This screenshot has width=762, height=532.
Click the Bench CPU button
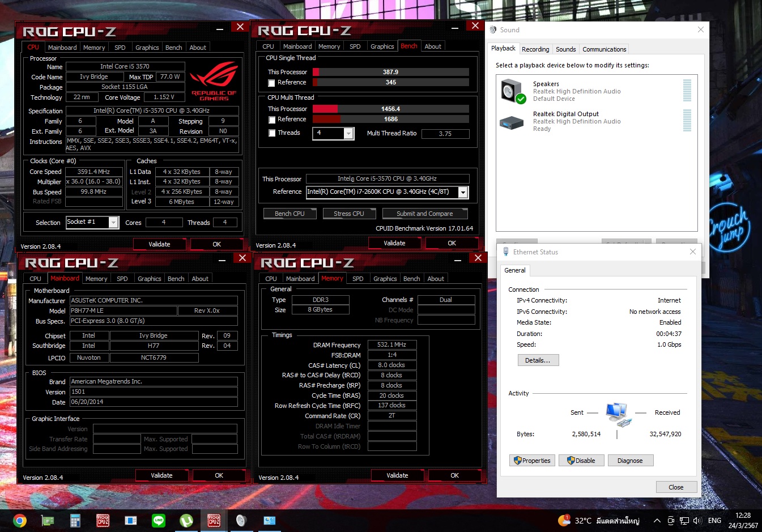pyautogui.click(x=290, y=214)
